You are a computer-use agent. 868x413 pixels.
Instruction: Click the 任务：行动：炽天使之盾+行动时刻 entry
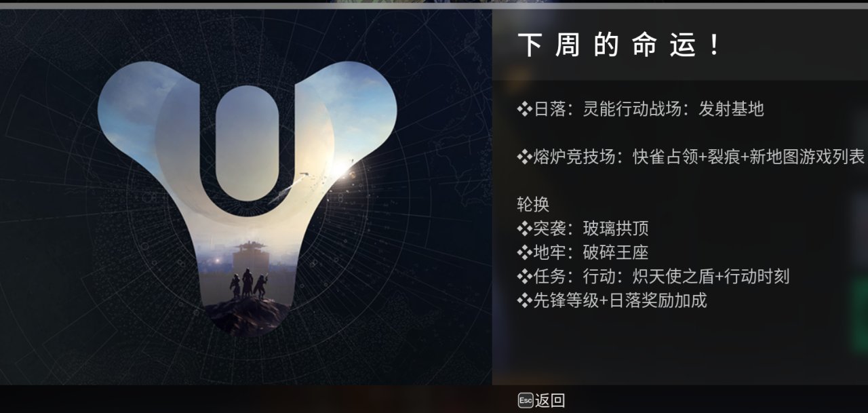point(654,277)
